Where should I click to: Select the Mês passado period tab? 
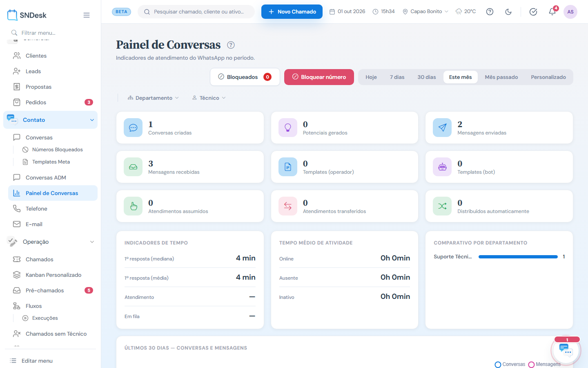point(501,77)
